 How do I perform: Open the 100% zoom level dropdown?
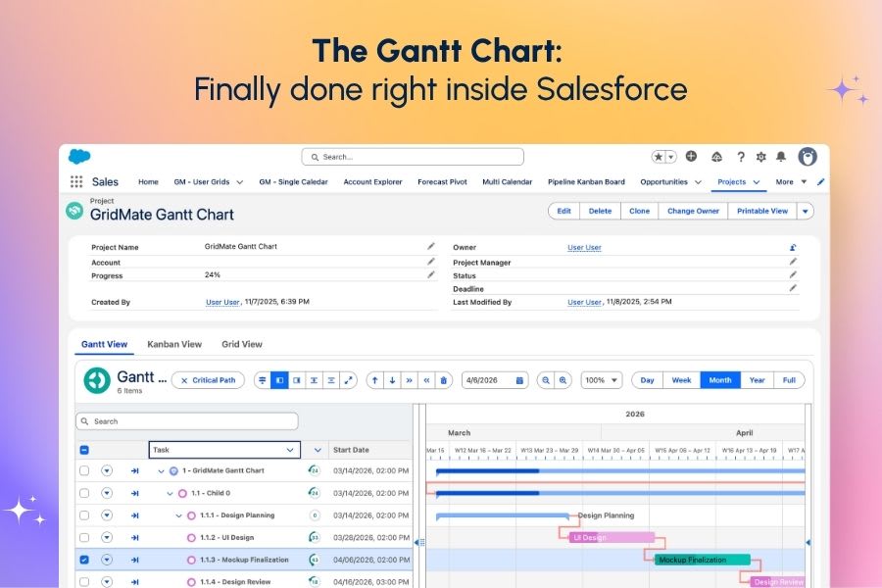click(x=601, y=379)
